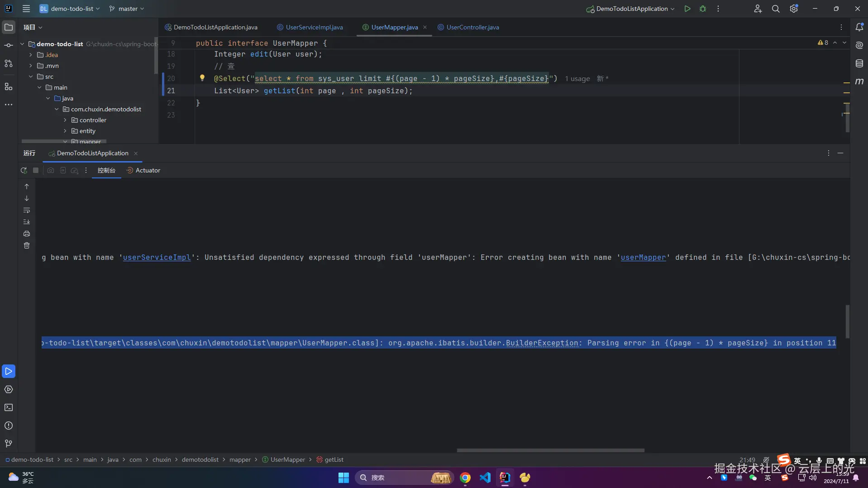Jump down the stack trace arrow

pyautogui.click(x=27, y=198)
